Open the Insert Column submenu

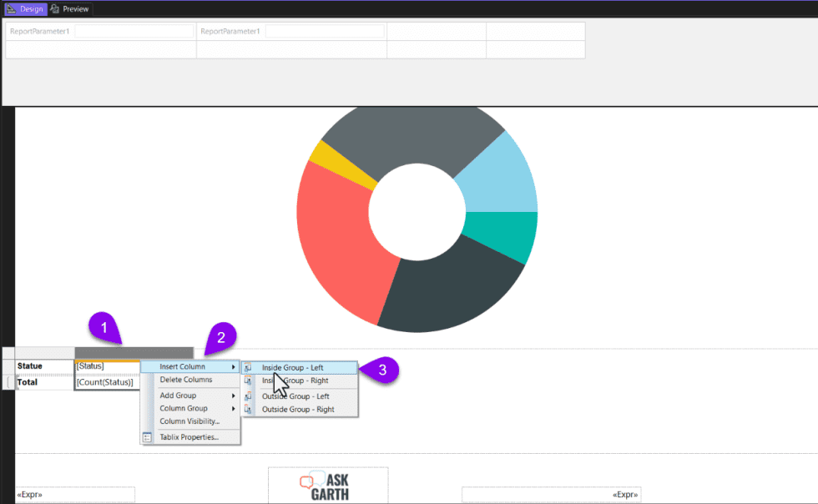coord(190,367)
